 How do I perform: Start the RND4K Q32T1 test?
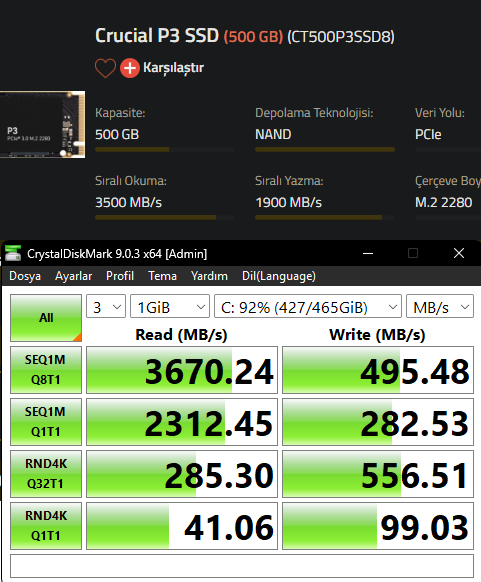pyautogui.click(x=46, y=474)
